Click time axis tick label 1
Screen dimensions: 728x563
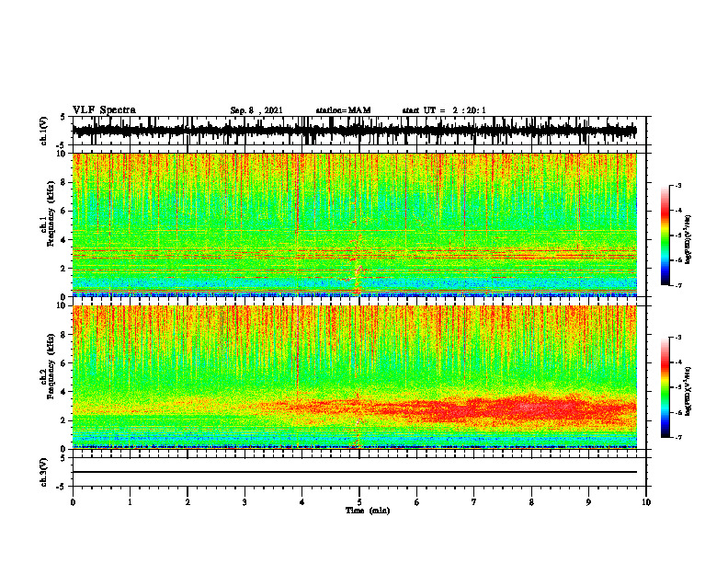[x=130, y=502]
